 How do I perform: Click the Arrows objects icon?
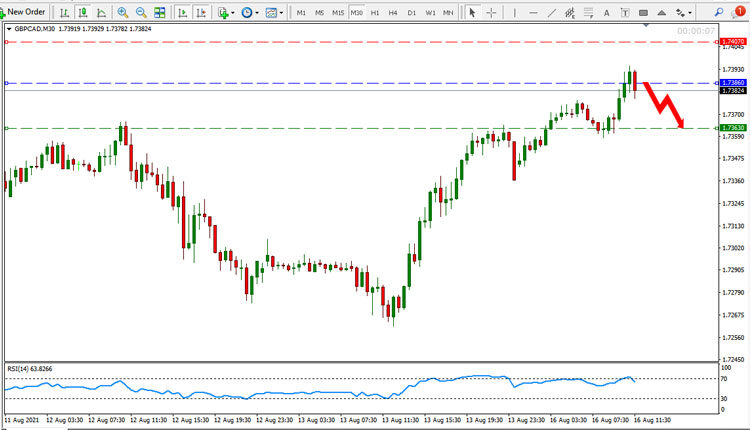[x=680, y=13]
